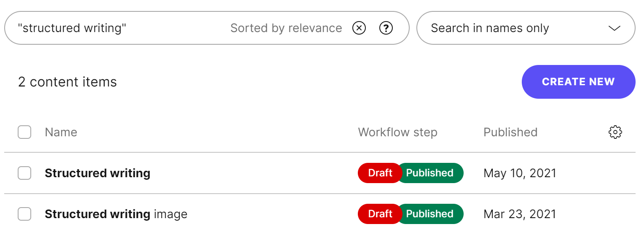Click the dropdown chevron arrow
Screen dimensions: 644x235
[614, 28]
